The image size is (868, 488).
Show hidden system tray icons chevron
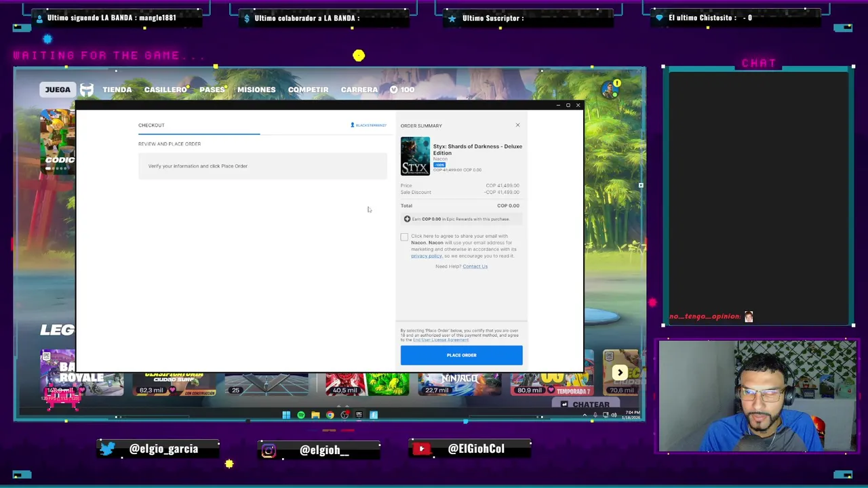pyautogui.click(x=585, y=415)
